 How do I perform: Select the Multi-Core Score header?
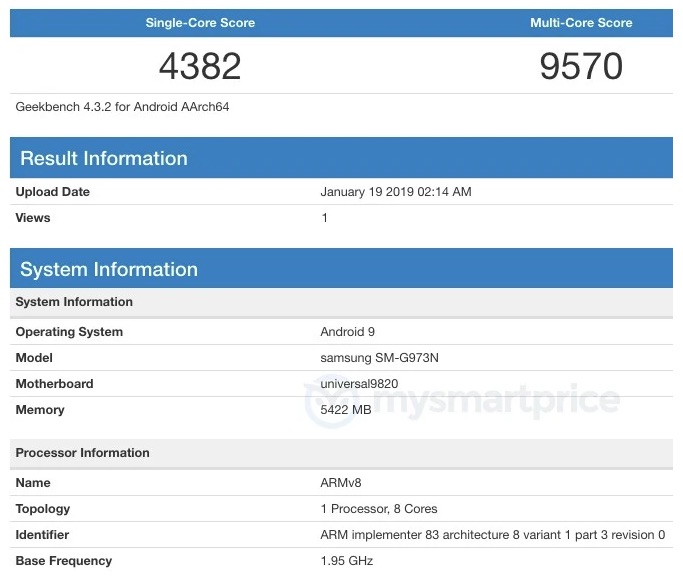click(581, 23)
